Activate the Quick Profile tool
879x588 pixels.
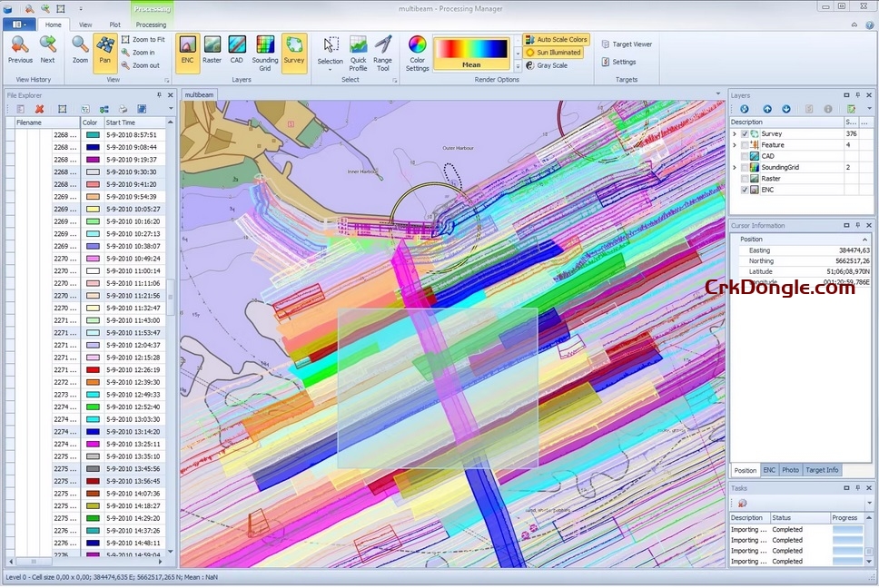click(x=357, y=54)
